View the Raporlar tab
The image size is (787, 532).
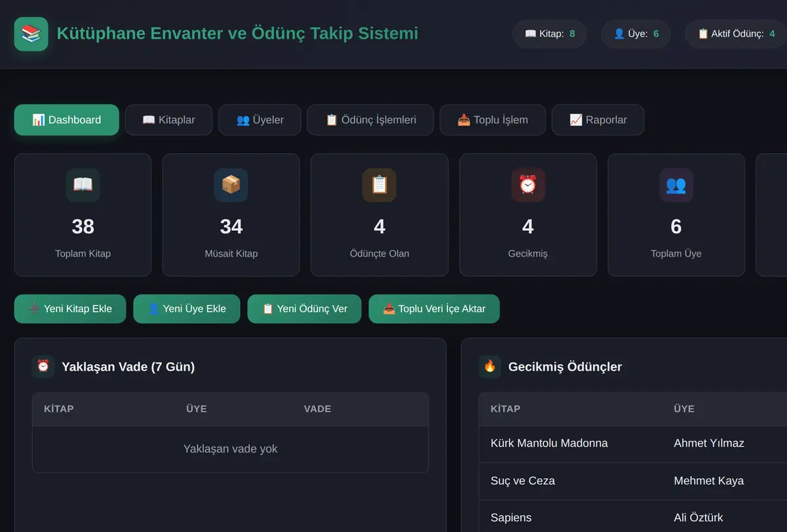[x=598, y=120]
